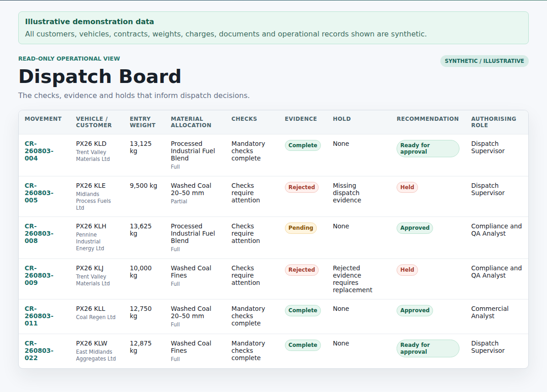
Task: Open movement CR-260803-009 link
Action: (39, 275)
